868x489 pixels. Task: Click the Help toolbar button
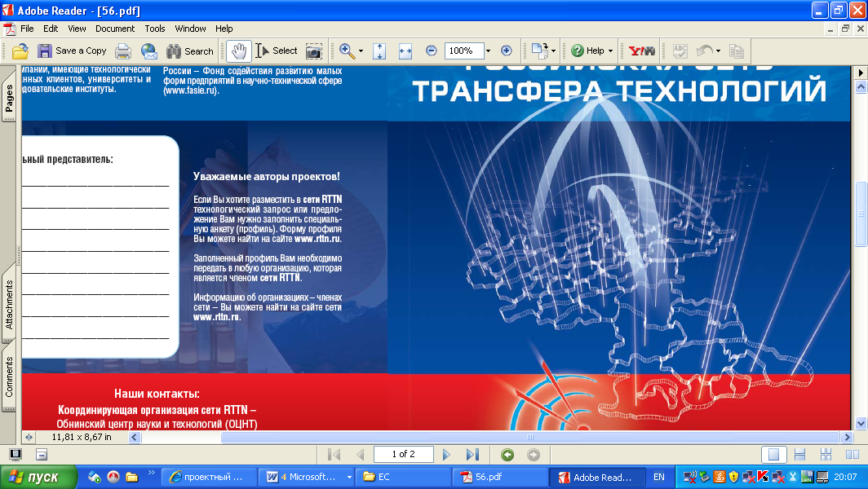tap(588, 51)
